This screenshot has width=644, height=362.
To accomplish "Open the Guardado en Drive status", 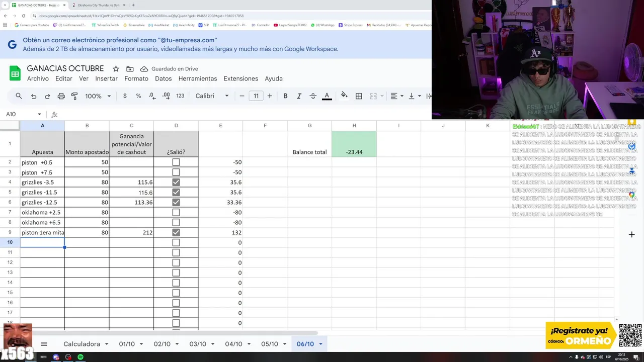I will tap(169, 69).
